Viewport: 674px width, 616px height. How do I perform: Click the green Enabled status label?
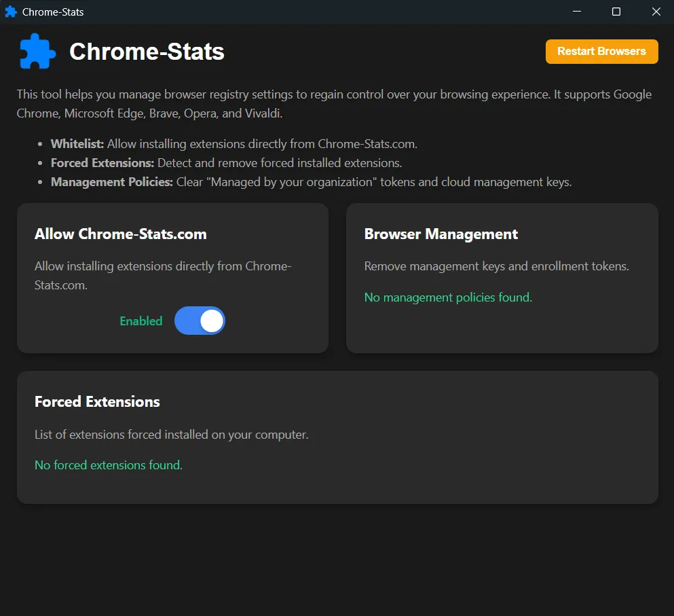coord(141,321)
